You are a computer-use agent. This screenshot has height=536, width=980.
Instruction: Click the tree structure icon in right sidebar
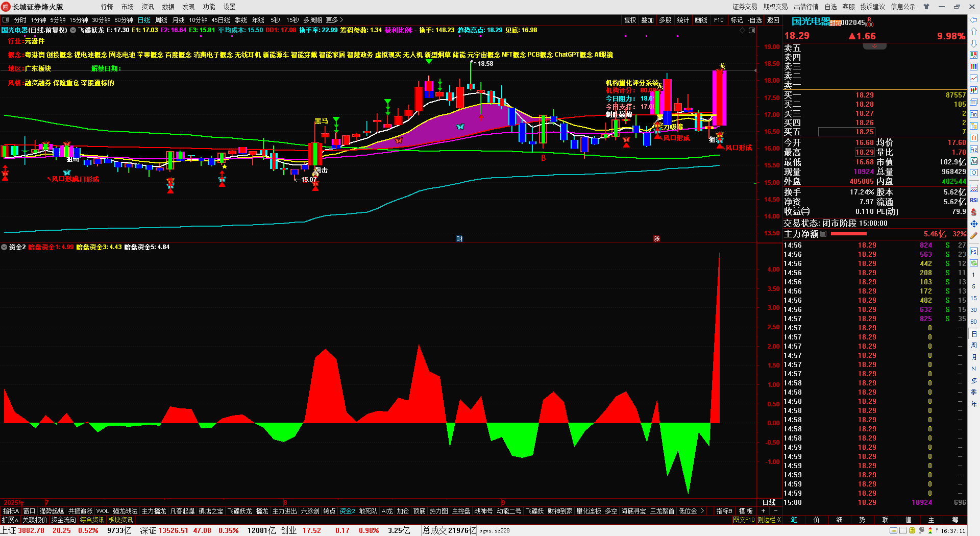pyautogui.click(x=974, y=126)
